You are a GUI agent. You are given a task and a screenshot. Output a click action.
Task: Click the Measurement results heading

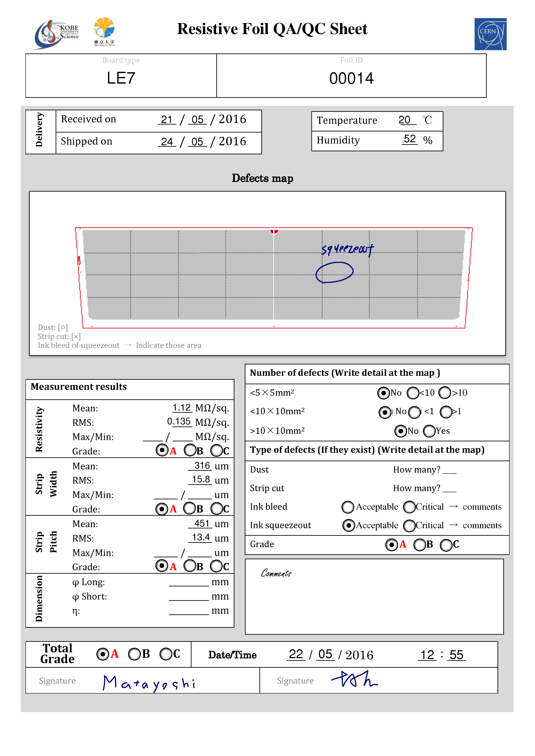(79, 387)
